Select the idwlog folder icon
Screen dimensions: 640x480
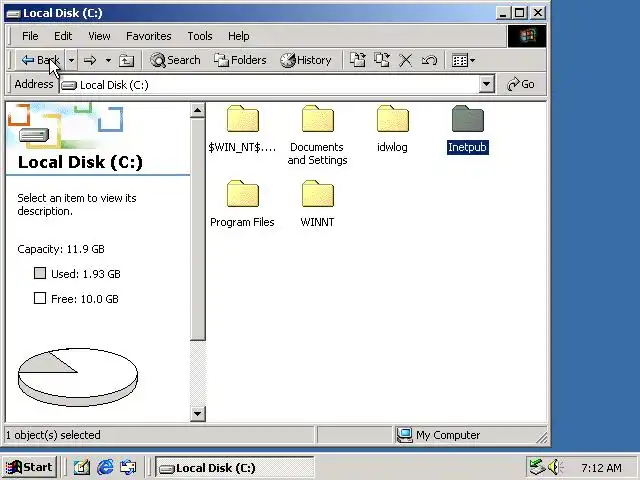[x=393, y=119]
